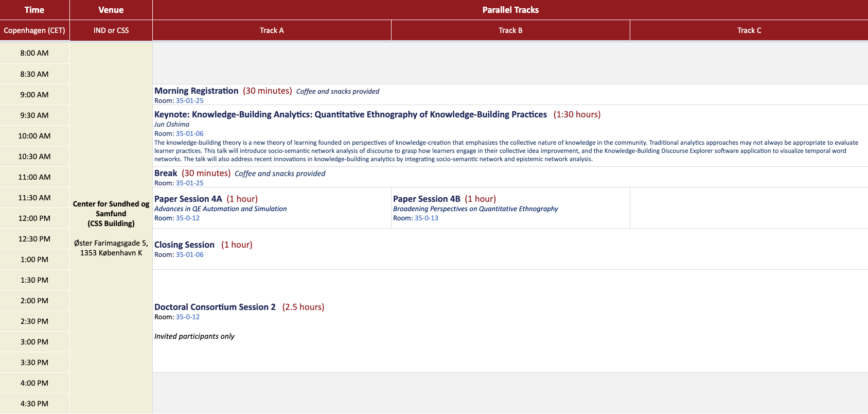Click the Doctoral Consortium Session 2 title
The width and height of the screenshot is (868, 414).
pyautogui.click(x=215, y=307)
